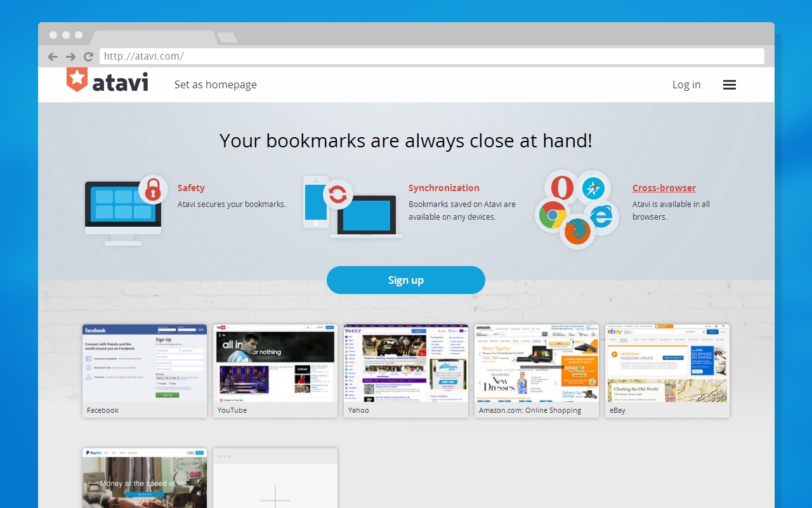Open the Cross-browser link
This screenshot has width=812, height=508.
664,188
